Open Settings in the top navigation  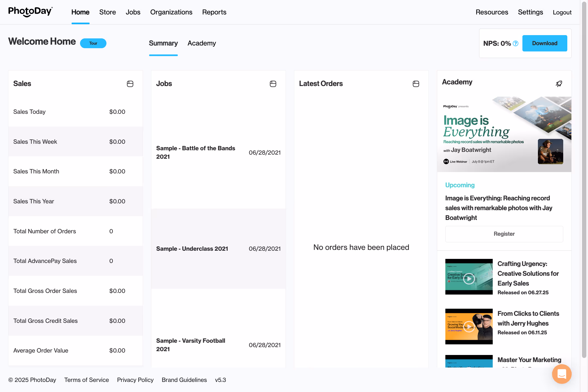(x=530, y=12)
